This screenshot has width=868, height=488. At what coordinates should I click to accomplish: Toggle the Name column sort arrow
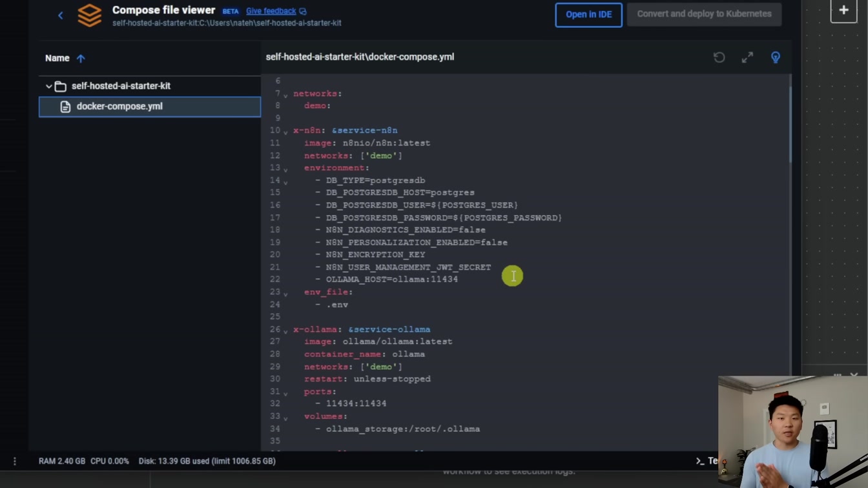click(81, 58)
